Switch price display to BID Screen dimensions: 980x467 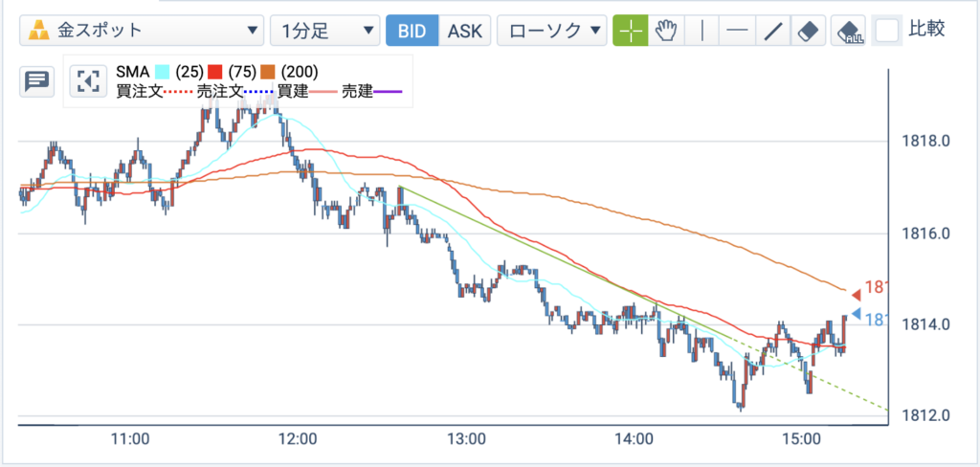pos(412,31)
